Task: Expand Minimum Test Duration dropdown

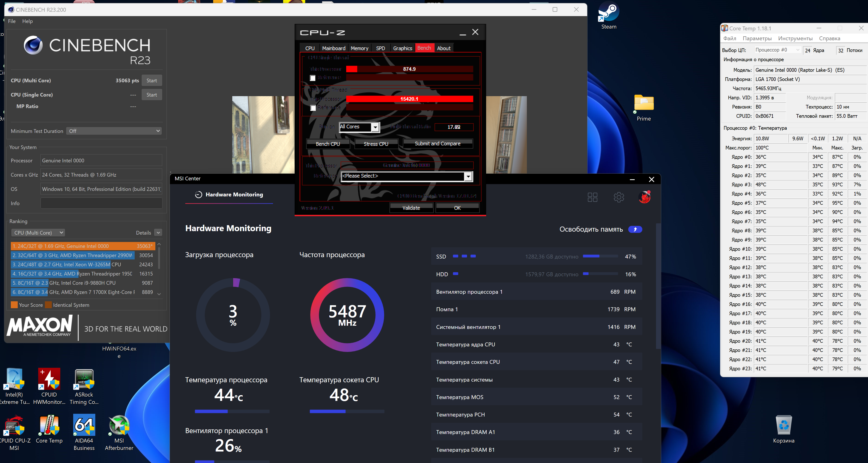Action: (x=114, y=131)
